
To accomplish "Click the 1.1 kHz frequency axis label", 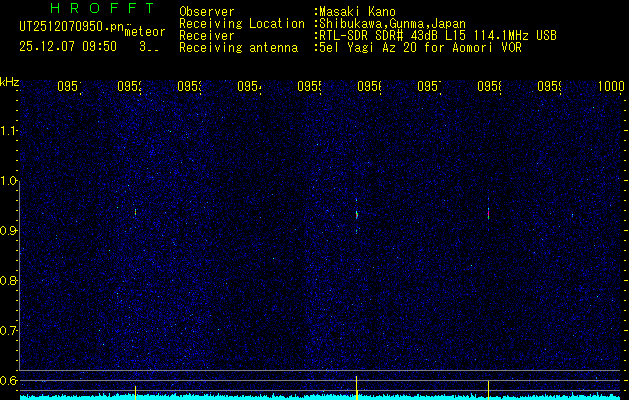I will point(8,131).
